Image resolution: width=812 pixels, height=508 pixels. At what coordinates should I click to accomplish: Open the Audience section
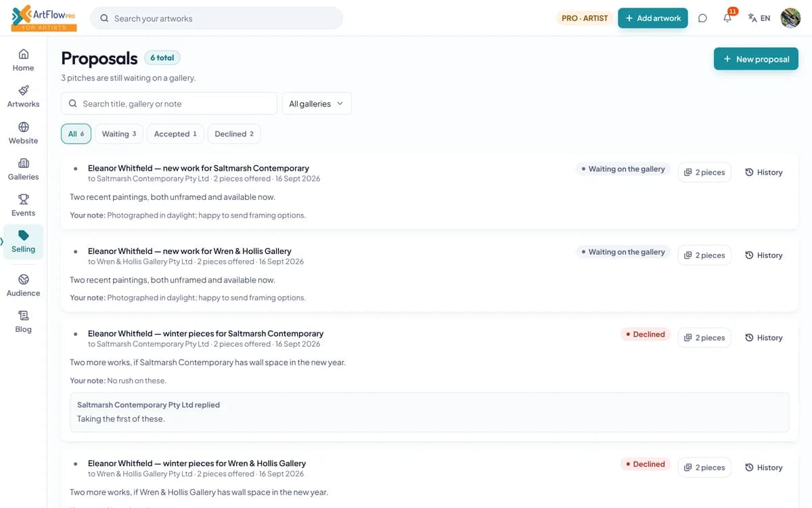23,285
